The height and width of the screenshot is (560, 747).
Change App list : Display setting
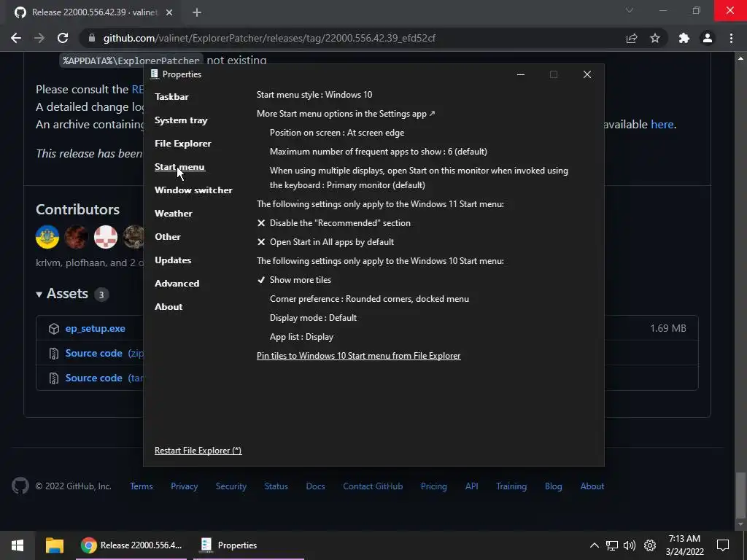(x=301, y=337)
